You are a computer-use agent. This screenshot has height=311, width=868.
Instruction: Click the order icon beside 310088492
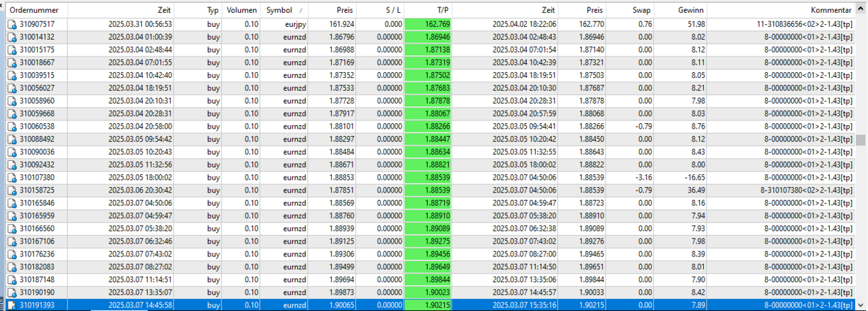[11, 139]
